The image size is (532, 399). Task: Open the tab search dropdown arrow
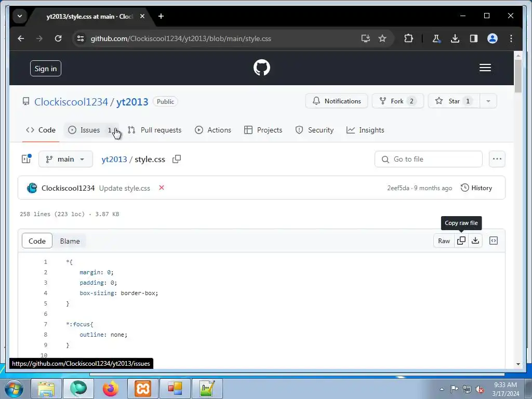click(x=20, y=16)
